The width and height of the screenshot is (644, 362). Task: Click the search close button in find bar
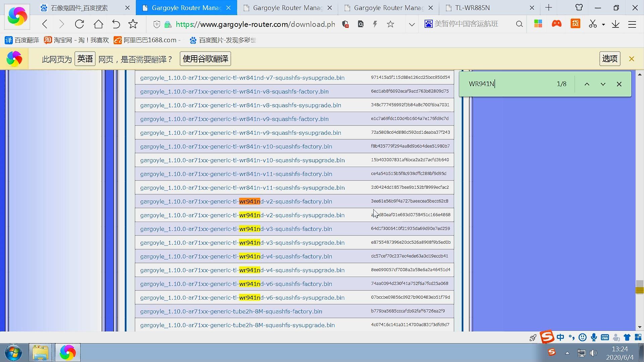click(619, 84)
